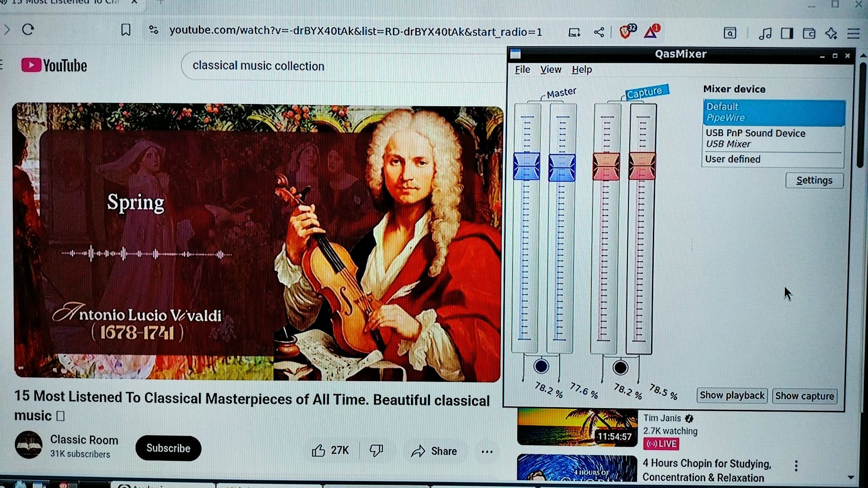
Task: Open site settings icon beside the URL
Action: coord(154,30)
